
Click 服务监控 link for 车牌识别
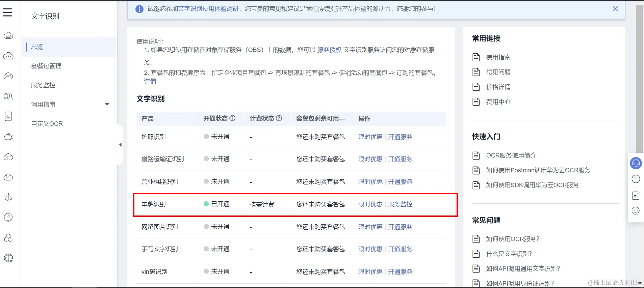400,204
